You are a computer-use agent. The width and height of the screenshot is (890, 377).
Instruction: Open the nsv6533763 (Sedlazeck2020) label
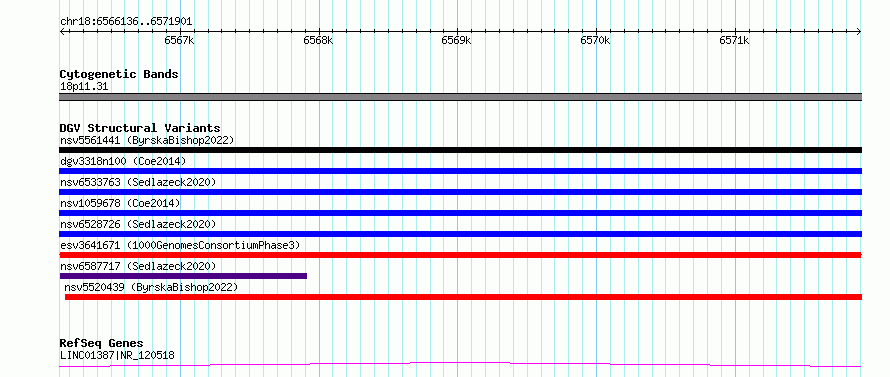[x=138, y=182]
